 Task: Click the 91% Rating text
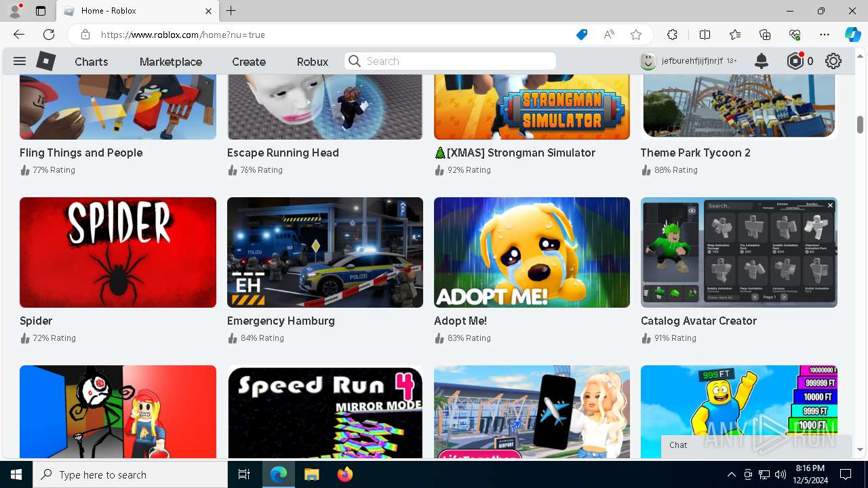pyautogui.click(x=675, y=338)
